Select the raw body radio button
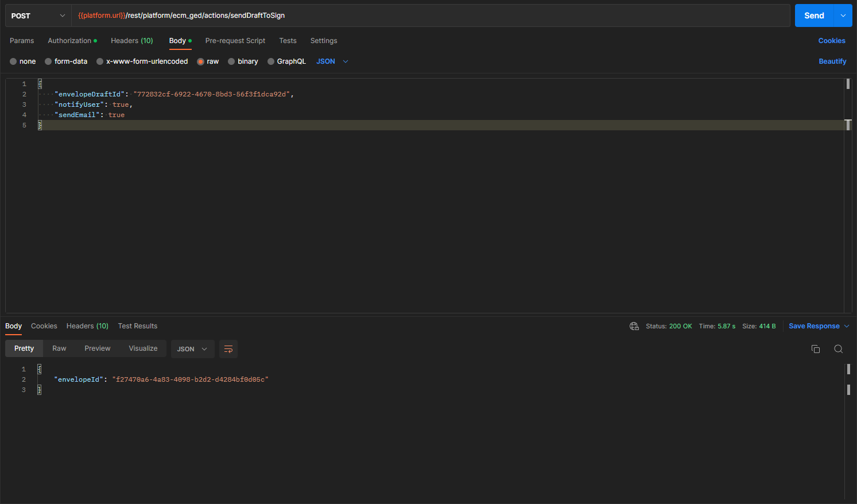This screenshot has width=857, height=504. [x=200, y=61]
